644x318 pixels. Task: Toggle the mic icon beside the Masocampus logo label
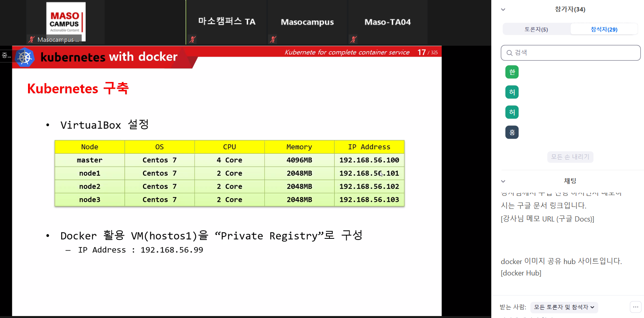pyautogui.click(x=32, y=39)
